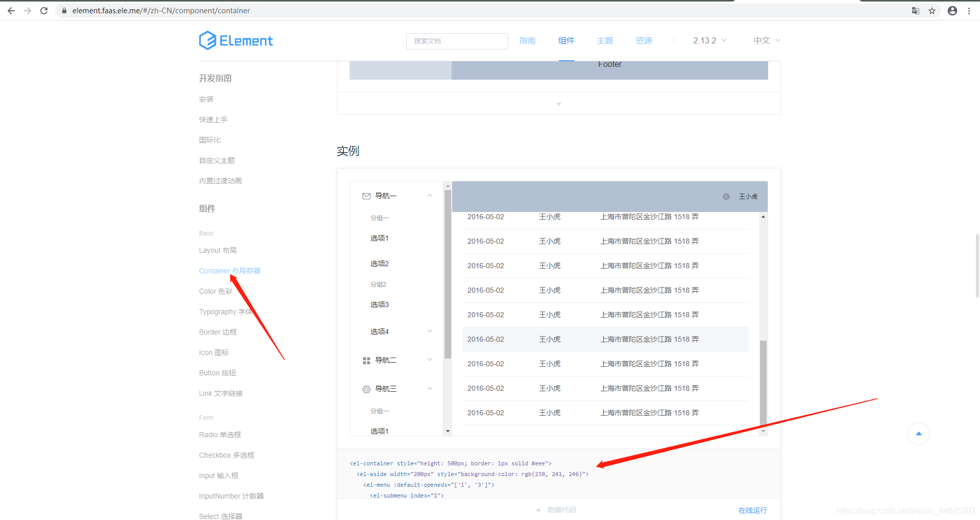Click the demo aside menu scrollbar thumb
This screenshot has width=980, height=520.
(x=448, y=274)
